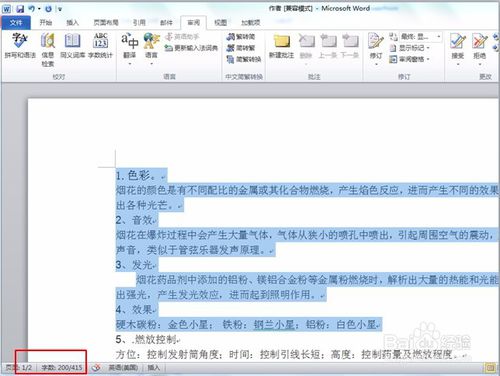The image size is (500, 376).
Task: Toggle insert mode (插入) in status bar
Action: coord(154,368)
